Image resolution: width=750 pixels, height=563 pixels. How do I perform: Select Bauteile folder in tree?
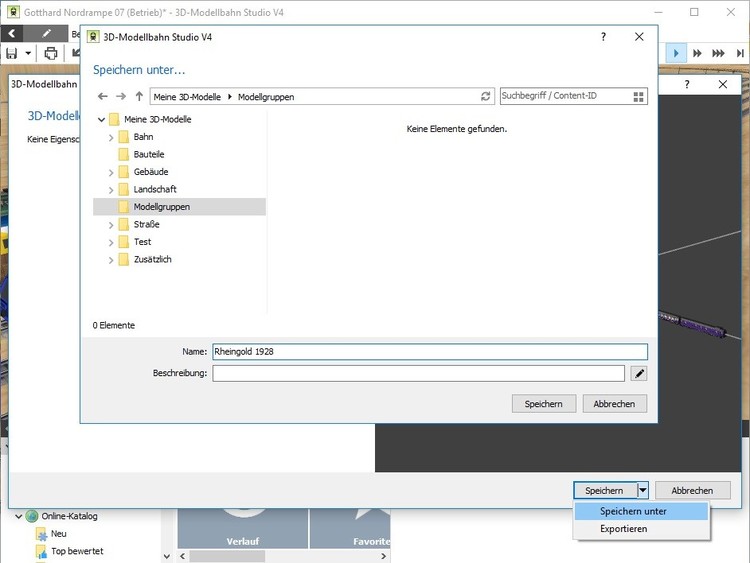149,155
